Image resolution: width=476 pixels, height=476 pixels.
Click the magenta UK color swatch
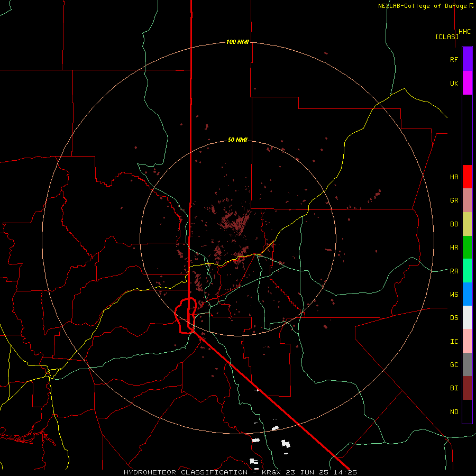[467, 83]
